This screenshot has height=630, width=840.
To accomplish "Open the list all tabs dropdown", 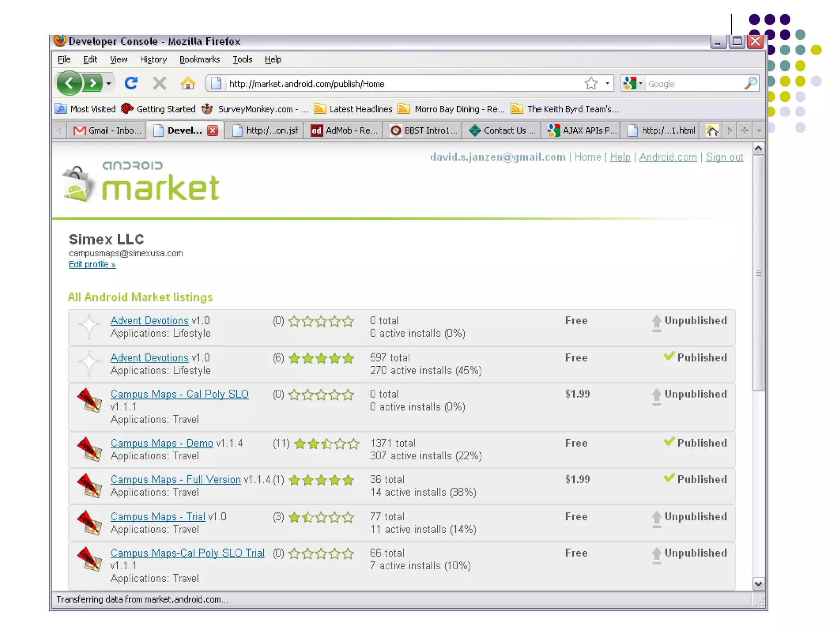I will tap(759, 130).
